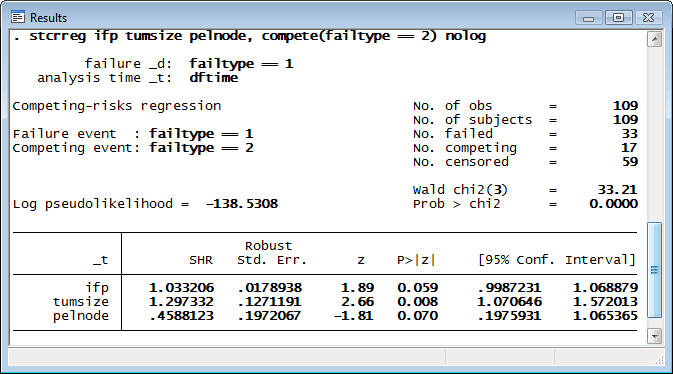673x374 pixels.
Task: Click the _t row header label
Action: [101, 261]
